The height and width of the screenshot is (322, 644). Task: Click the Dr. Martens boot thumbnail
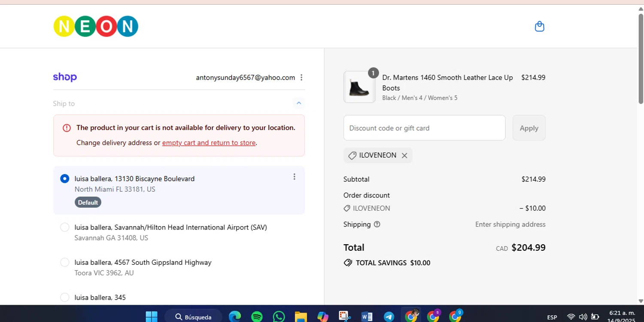[359, 87]
